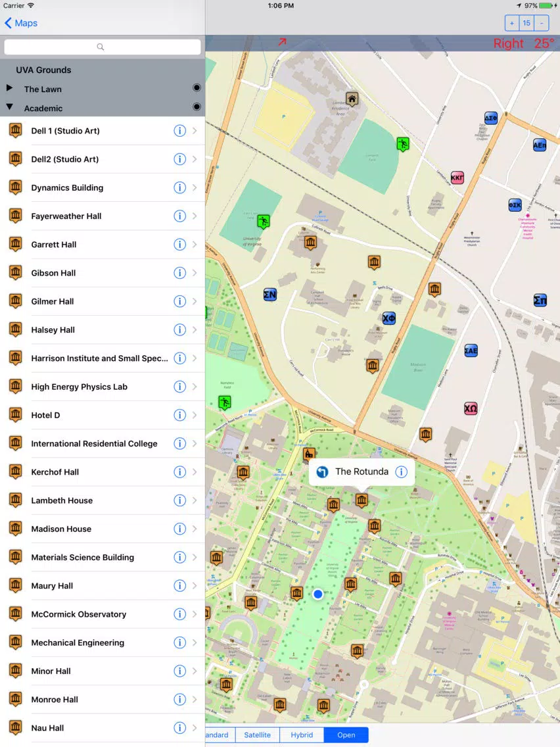The image size is (560, 747).
Task: Tap the UVA Grounds header
Action: [43, 70]
